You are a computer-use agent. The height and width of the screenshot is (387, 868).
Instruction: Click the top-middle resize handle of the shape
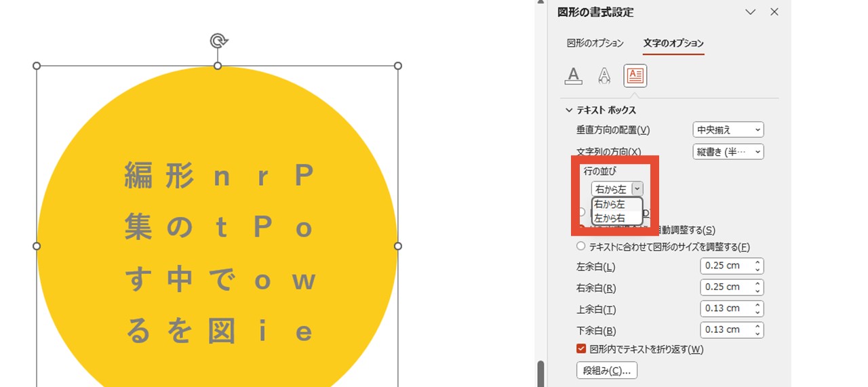tap(218, 66)
